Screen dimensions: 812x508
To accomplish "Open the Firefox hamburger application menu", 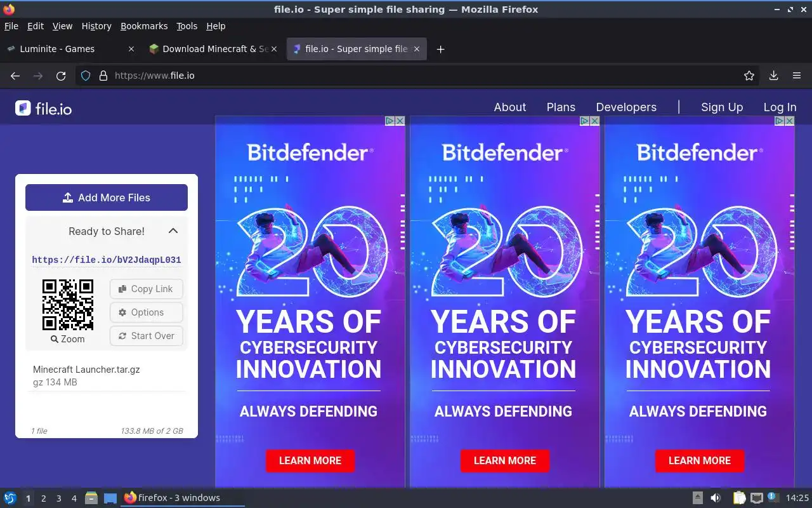I will pyautogui.click(x=797, y=76).
